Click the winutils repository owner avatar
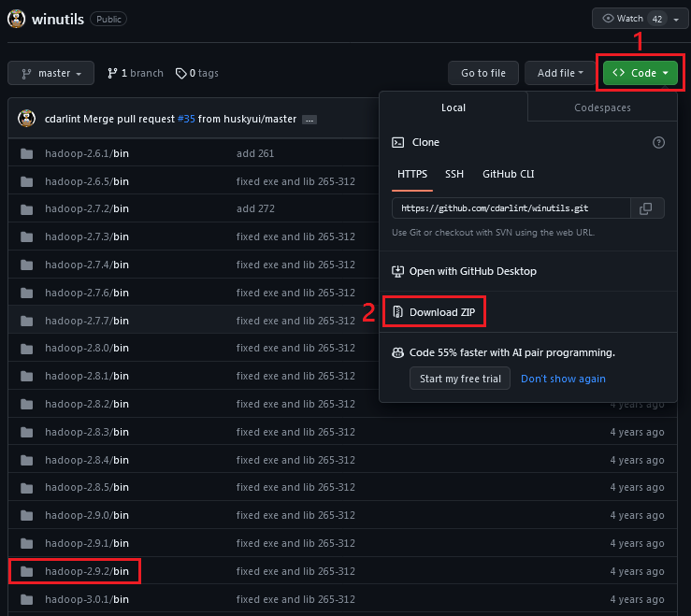 point(16,19)
